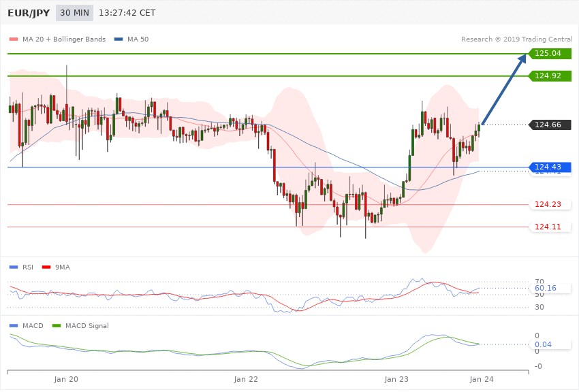Viewport: 579px width, 392px height.
Task: Click the blue RSI legend swatch
Action: tap(14, 267)
